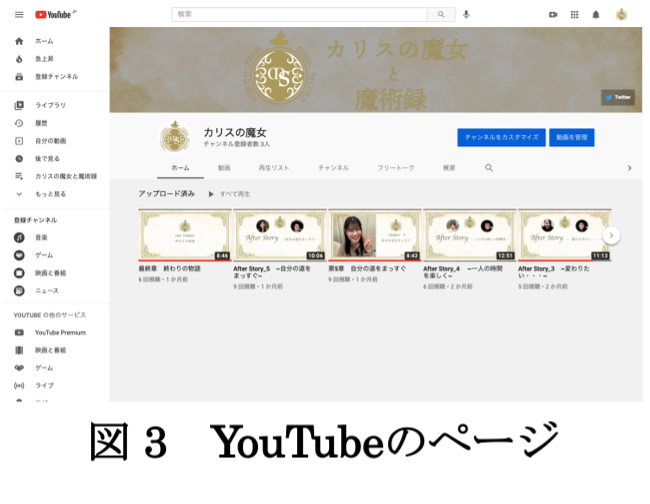Viewport: 650px width, 504px height.
Task: Open the Twitter link on banner
Action: [618, 98]
